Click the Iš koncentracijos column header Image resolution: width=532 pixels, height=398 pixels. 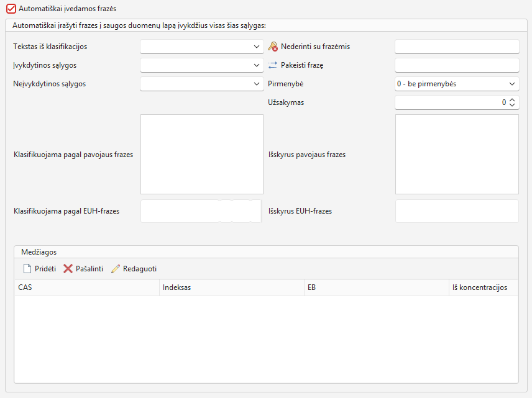(x=484, y=287)
